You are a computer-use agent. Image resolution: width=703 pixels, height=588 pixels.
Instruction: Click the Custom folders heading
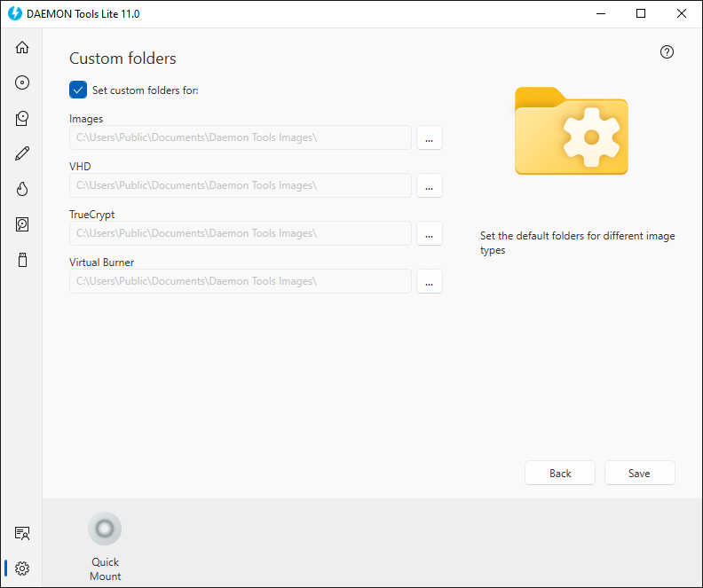point(122,59)
